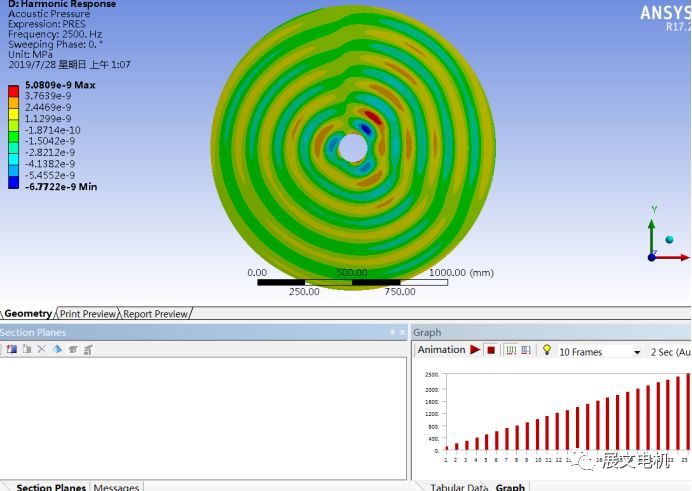This screenshot has width=692, height=491.
Task: Click the -4.1382e-9 legend value
Action: [50, 164]
